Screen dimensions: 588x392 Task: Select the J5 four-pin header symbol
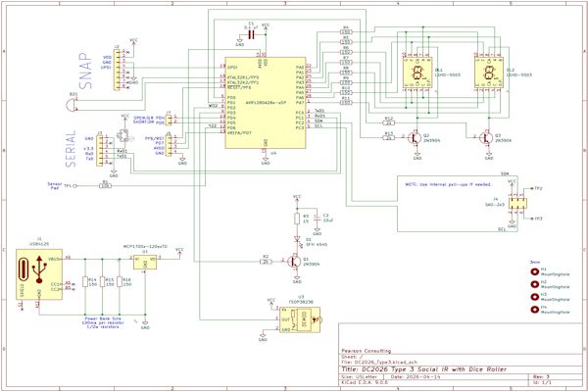169,146
